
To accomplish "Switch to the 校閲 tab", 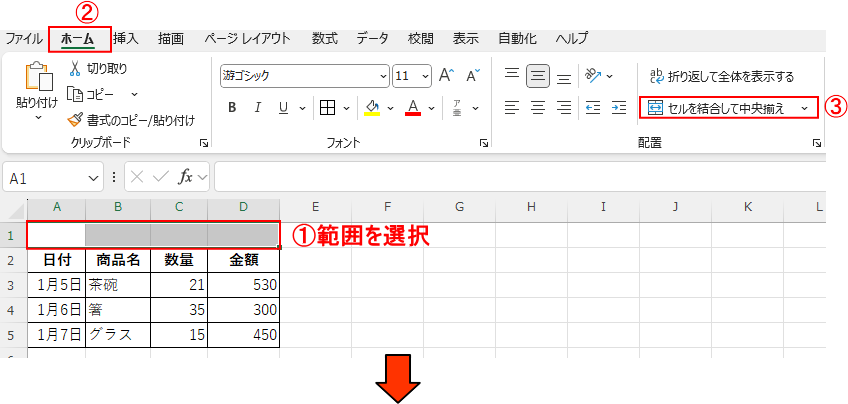I will [x=421, y=38].
